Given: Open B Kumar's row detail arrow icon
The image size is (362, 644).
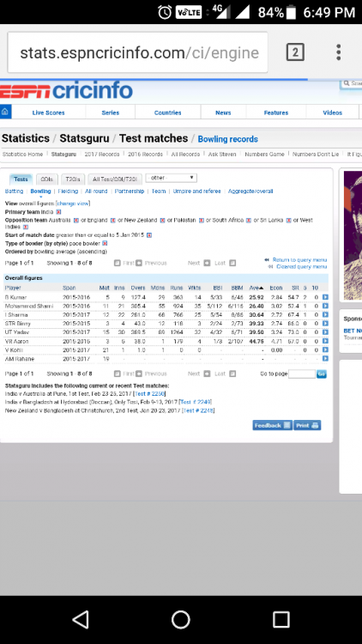Looking at the screenshot, I should [x=325, y=297].
